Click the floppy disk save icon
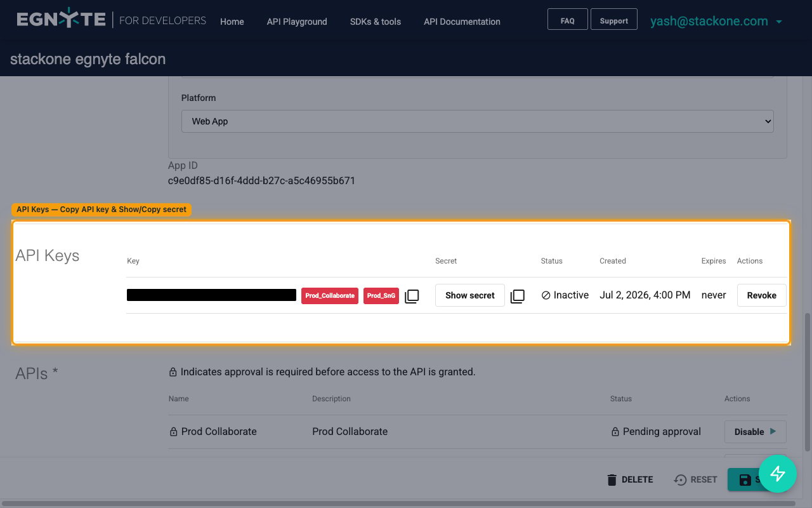812x508 pixels. [745, 479]
